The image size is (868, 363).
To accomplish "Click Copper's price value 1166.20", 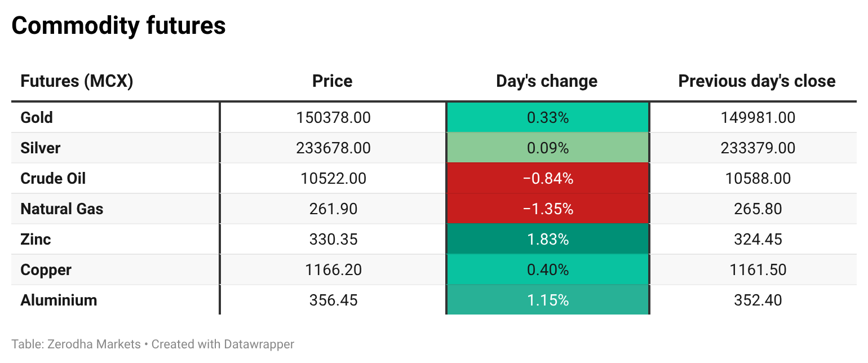I will point(333,270).
